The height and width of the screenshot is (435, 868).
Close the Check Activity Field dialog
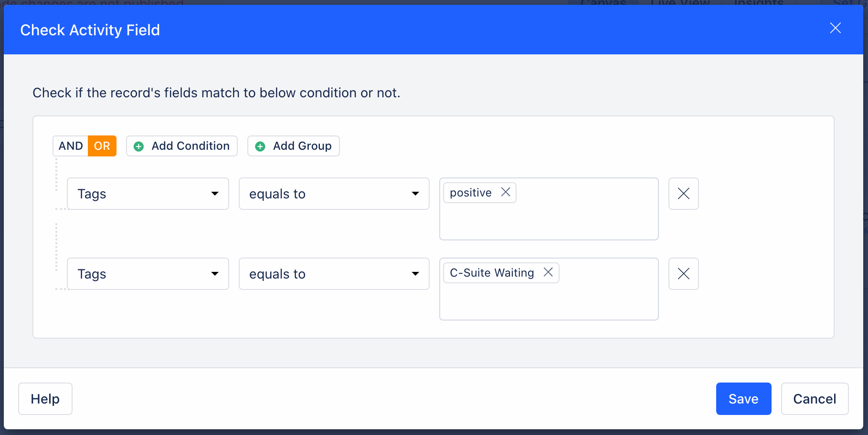pos(836,28)
